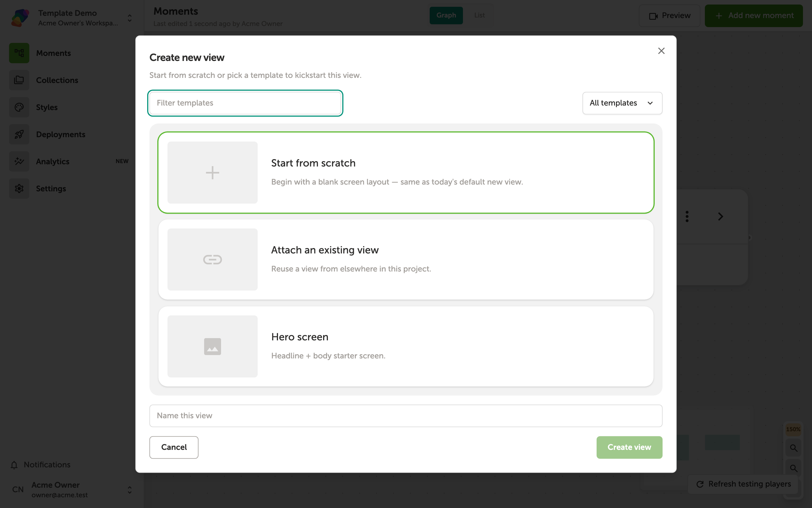Image resolution: width=812 pixels, height=508 pixels.
Task: Go to the Deployments section label
Action: pos(61,134)
